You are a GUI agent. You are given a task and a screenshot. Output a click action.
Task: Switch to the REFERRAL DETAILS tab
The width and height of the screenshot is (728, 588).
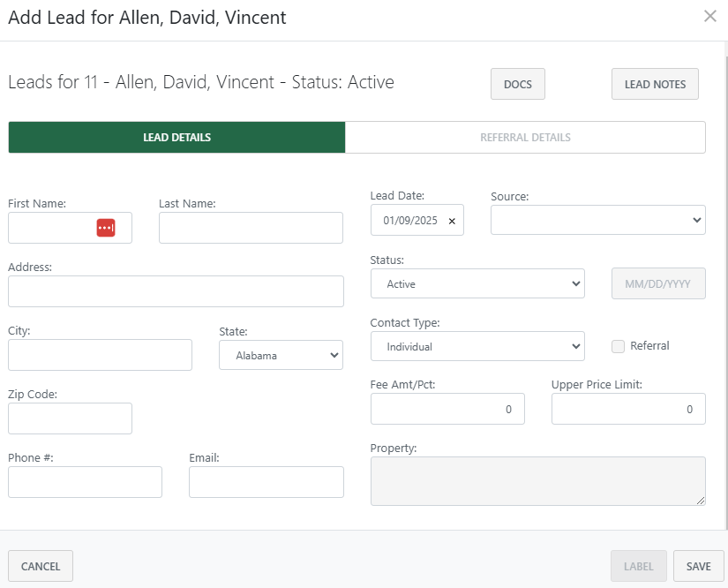tap(525, 137)
